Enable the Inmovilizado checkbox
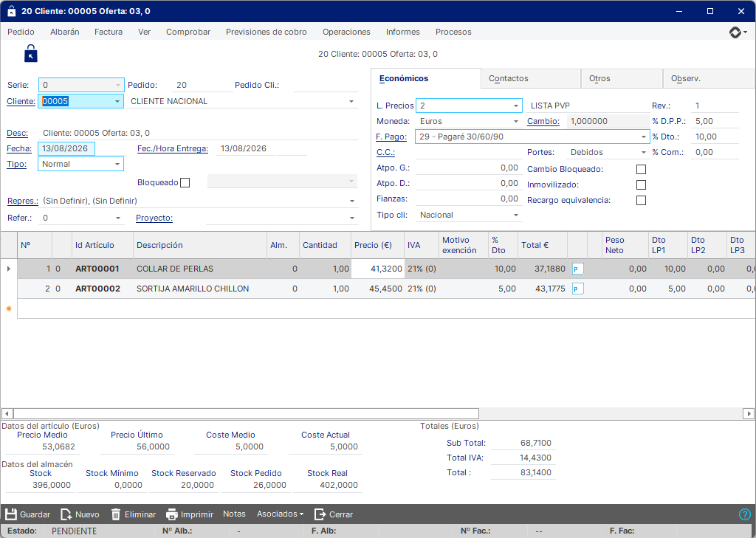 click(642, 184)
